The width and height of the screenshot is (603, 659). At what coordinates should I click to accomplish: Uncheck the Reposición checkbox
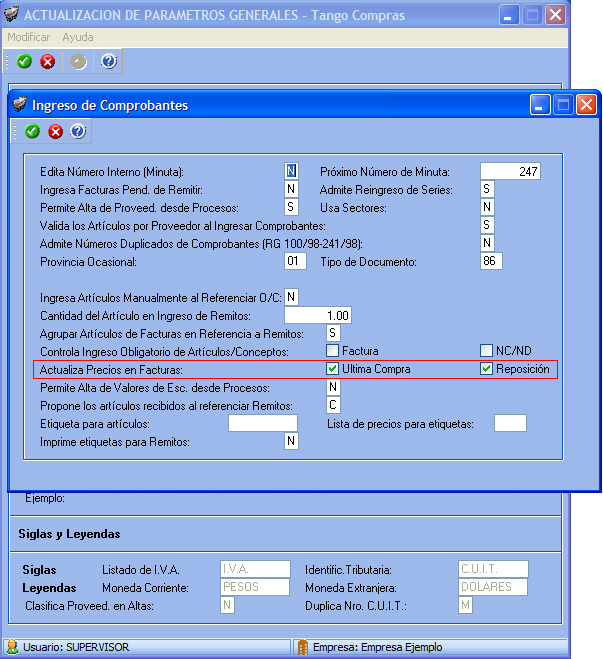coord(486,369)
